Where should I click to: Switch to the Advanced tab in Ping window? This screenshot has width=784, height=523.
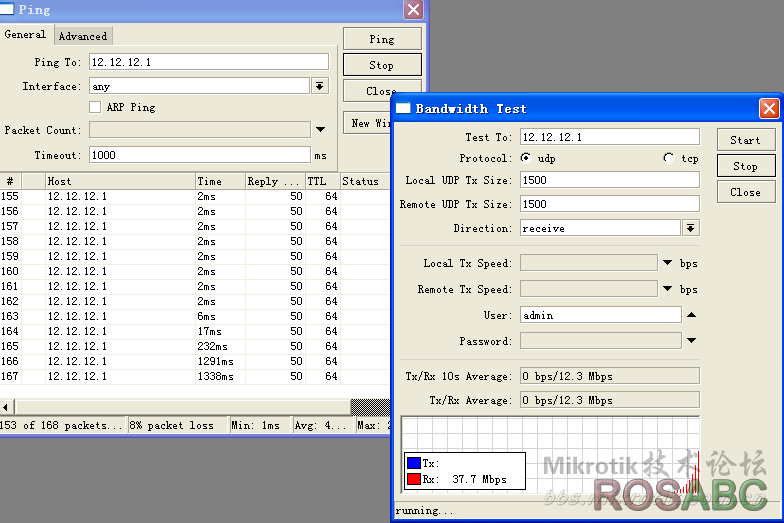[x=83, y=36]
